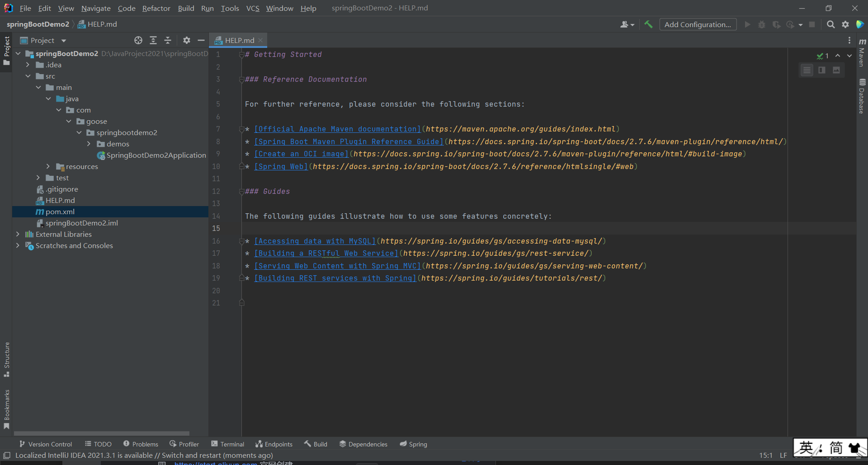Click the Debug bug icon in toolbar

[762, 24]
